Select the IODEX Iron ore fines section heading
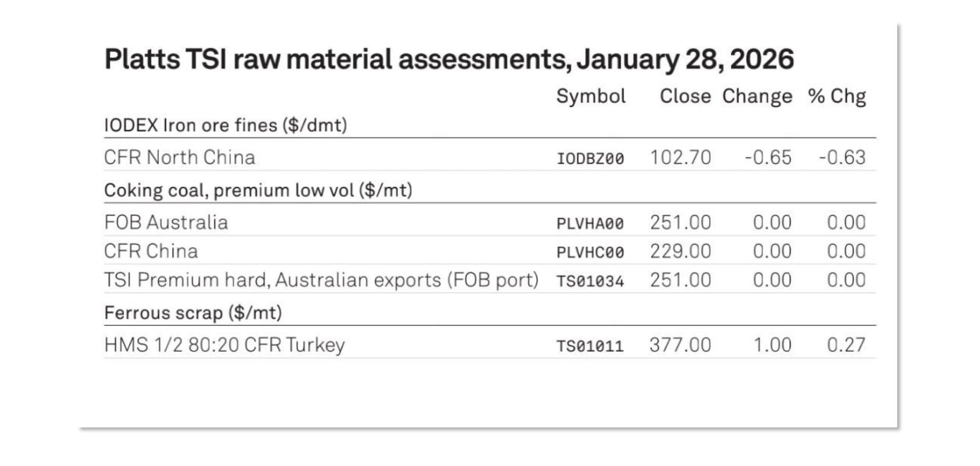980x466 pixels. point(225,125)
